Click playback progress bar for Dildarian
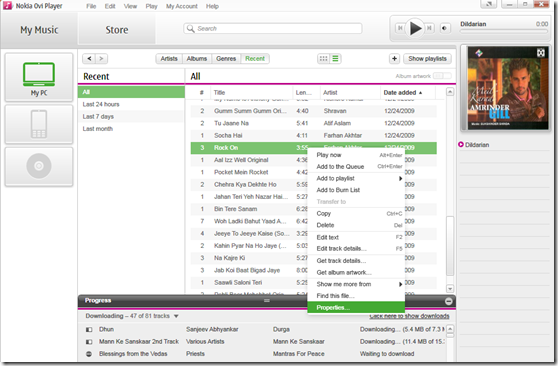Image resolution: width=558 pixels, height=366 pixels. pyautogui.click(x=504, y=31)
